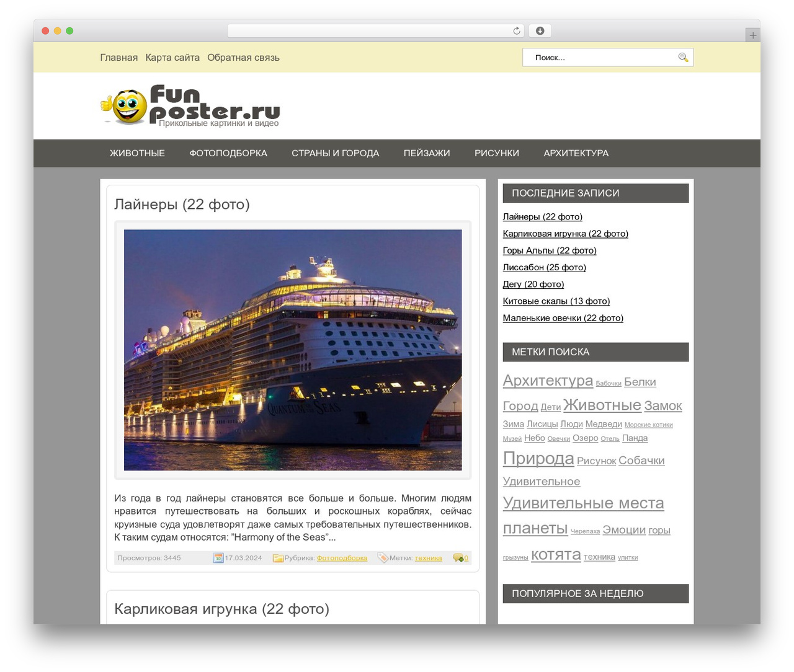Open sidebar link Лиссабон (25 фото)

[545, 267]
